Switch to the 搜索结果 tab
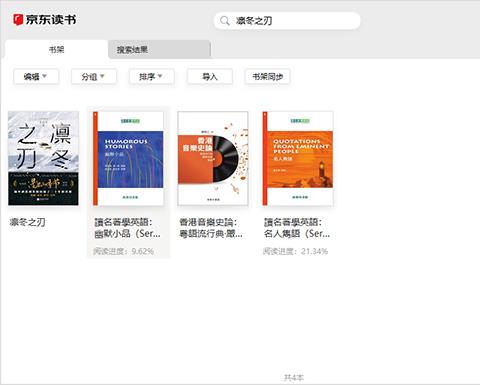The height and width of the screenshot is (385, 480). 159,49
